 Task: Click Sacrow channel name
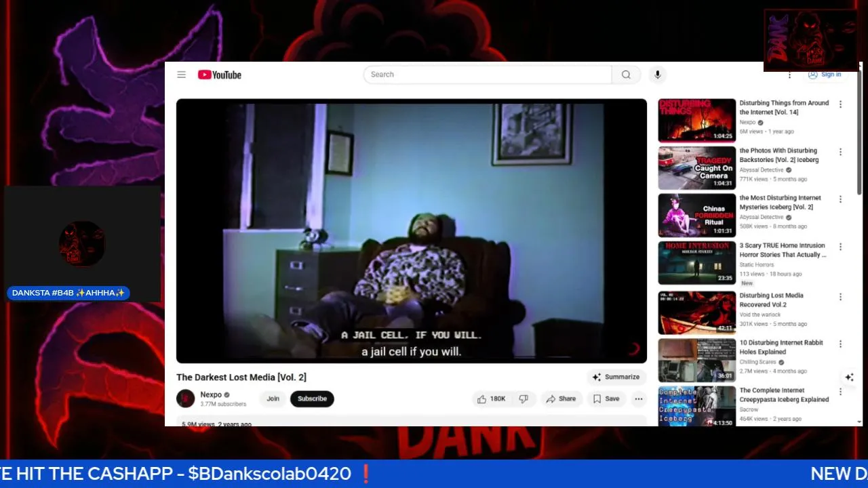pyautogui.click(x=749, y=409)
